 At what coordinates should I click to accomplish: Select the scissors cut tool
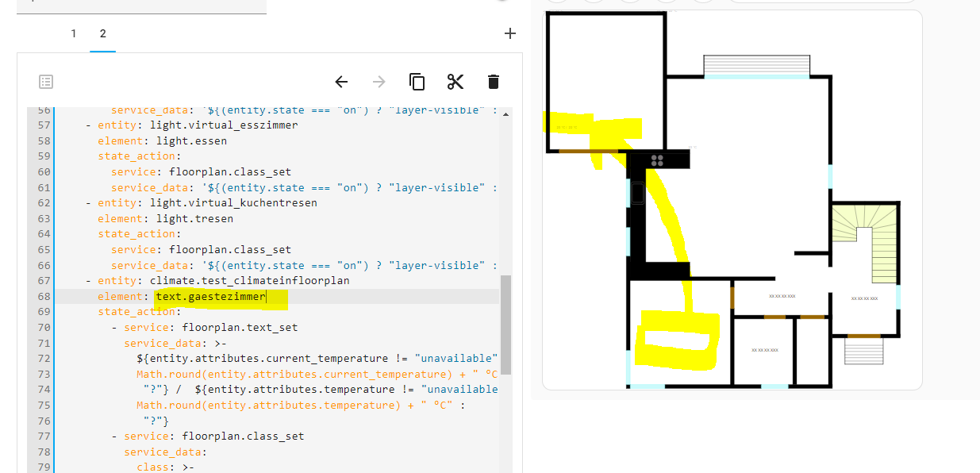455,81
